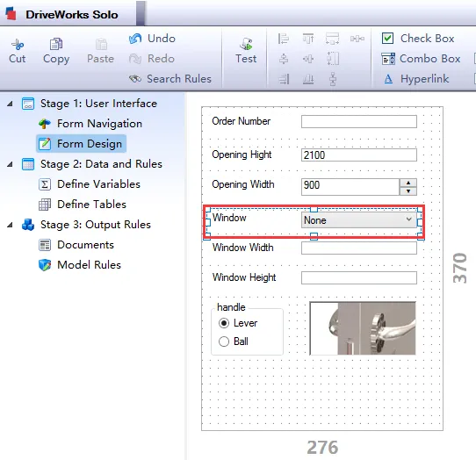Select the Lever radio button
This screenshot has width=476, height=460.
[224, 323]
